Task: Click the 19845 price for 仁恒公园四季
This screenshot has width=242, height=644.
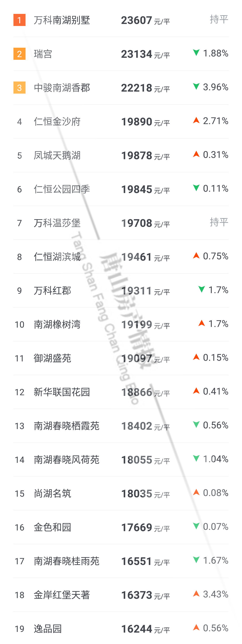Action: pos(137,189)
